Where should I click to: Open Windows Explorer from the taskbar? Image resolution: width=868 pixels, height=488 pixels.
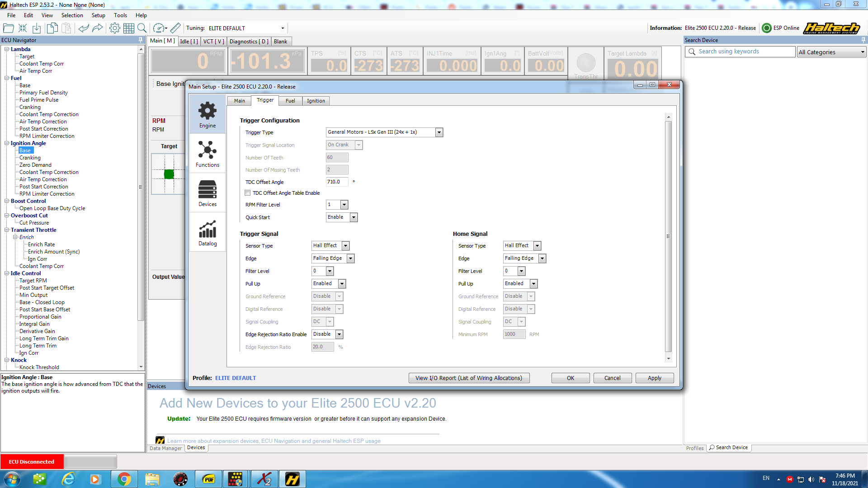152,479
